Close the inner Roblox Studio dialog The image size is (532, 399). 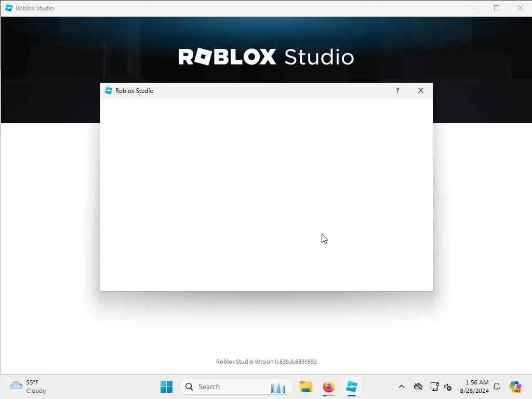(421, 90)
